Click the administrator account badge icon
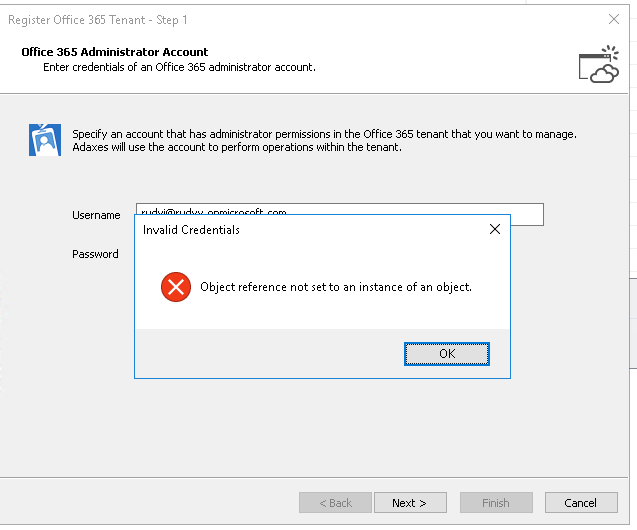 coord(45,140)
